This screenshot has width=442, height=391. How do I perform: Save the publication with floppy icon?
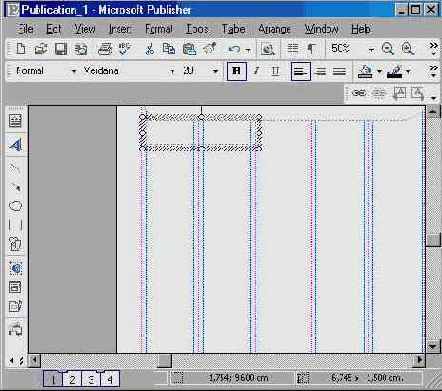click(61, 49)
